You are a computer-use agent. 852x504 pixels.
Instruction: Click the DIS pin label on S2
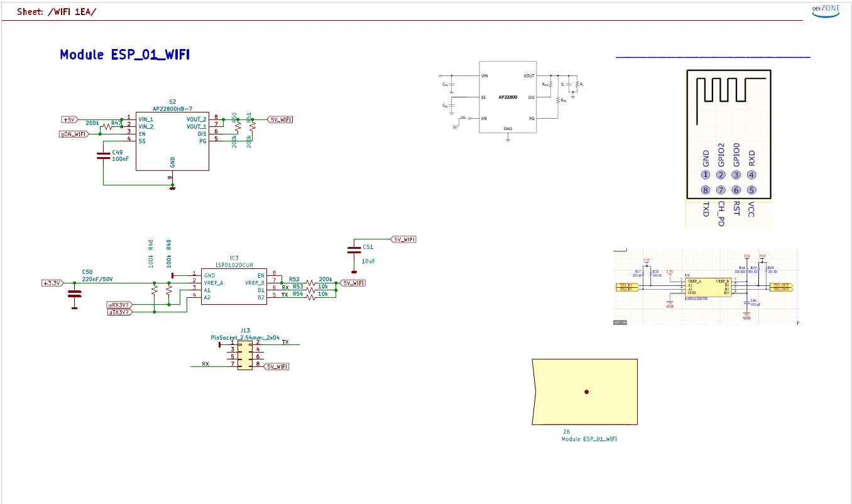[x=202, y=134]
